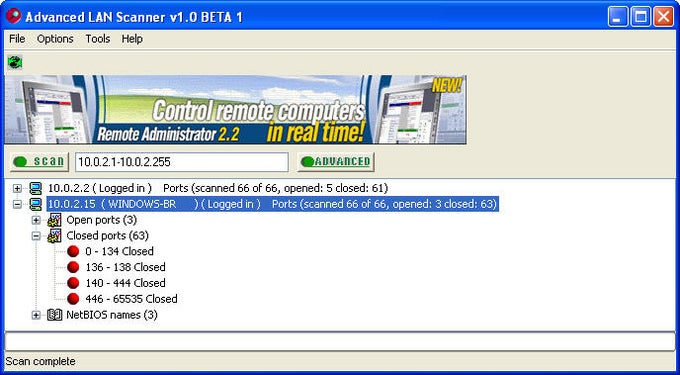
Task: Open the Help menu
Action: coord(132,39)
